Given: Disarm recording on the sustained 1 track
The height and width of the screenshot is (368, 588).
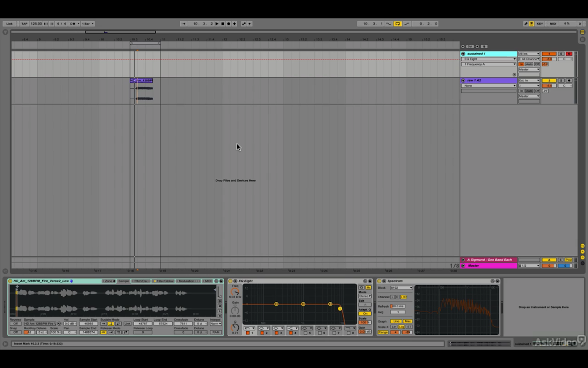Looking at the screenshot, I should (569, 54).
